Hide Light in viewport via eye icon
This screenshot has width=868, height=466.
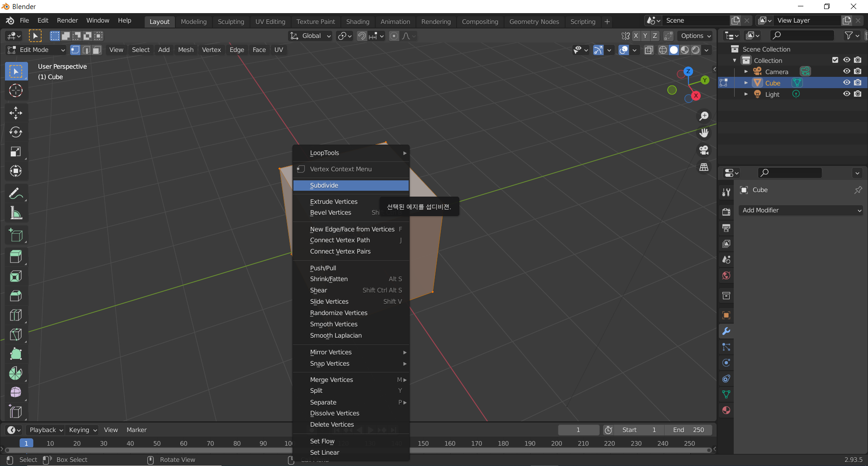[x=847, y=94]
